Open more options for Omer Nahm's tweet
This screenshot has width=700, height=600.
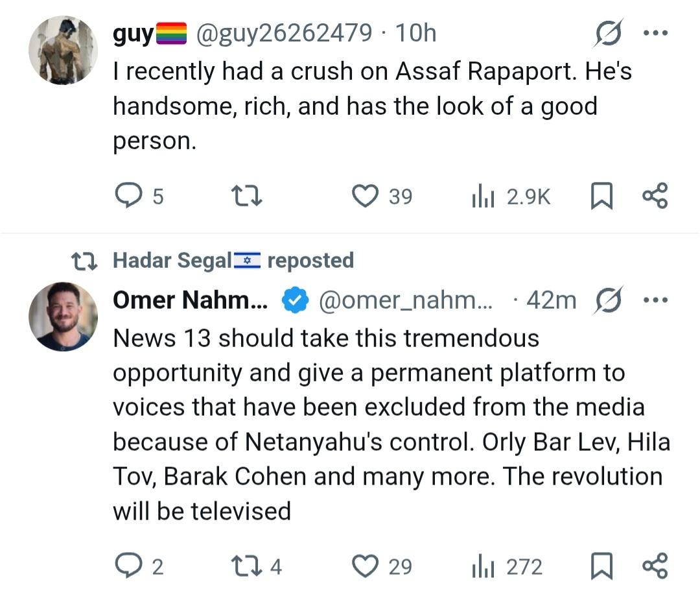[655, 300]
